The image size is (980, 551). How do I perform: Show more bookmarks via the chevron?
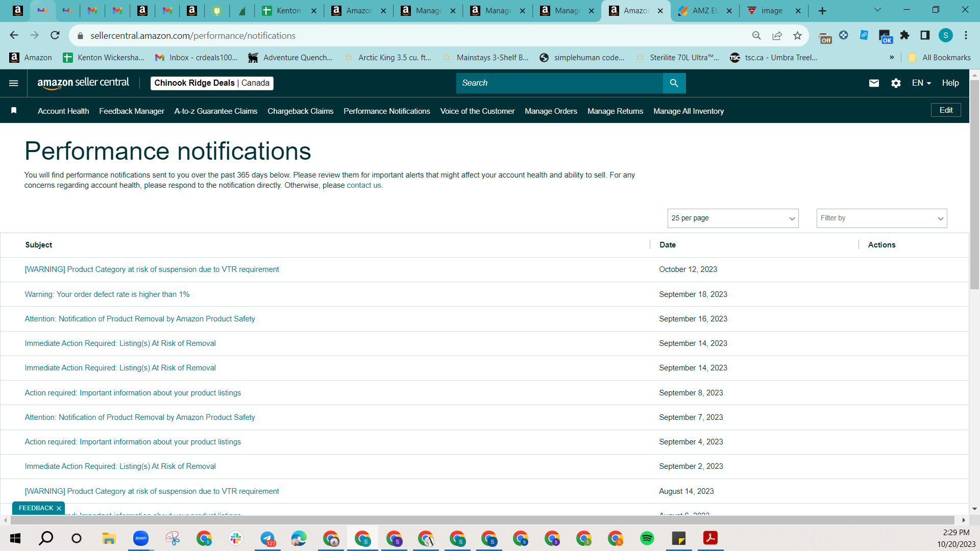point(892,58)
